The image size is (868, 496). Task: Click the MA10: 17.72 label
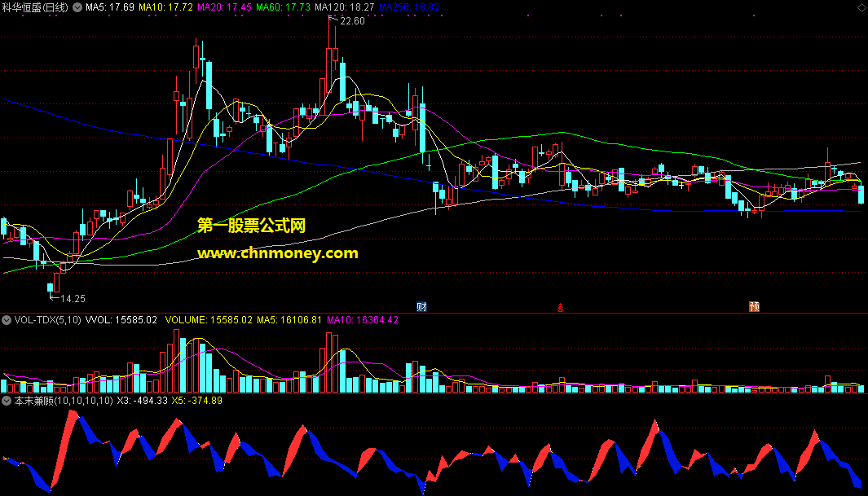[x=165, y=7]
